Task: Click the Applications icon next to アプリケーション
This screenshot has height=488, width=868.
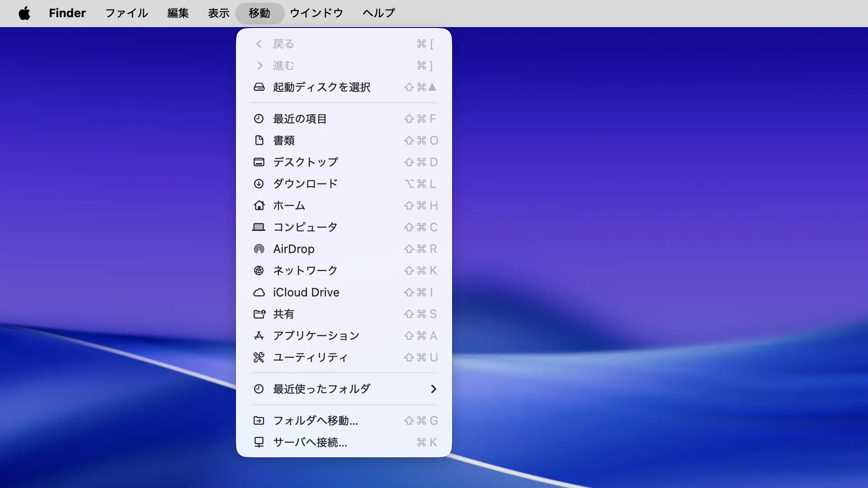Action: click(259, 336)
